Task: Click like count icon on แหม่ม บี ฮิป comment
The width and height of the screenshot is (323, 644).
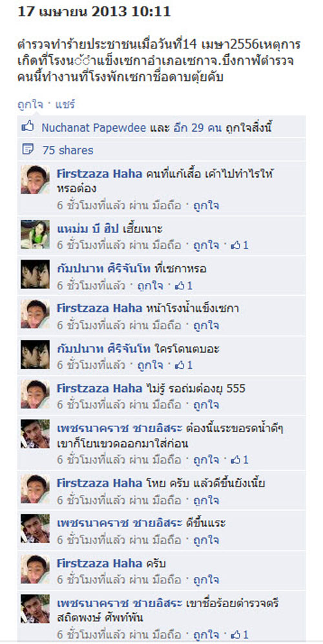Action: [x=236, y=245]
